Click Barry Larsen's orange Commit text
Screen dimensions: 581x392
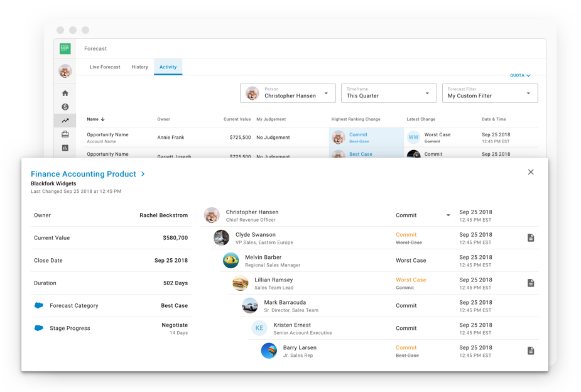(x=406, y=348)
